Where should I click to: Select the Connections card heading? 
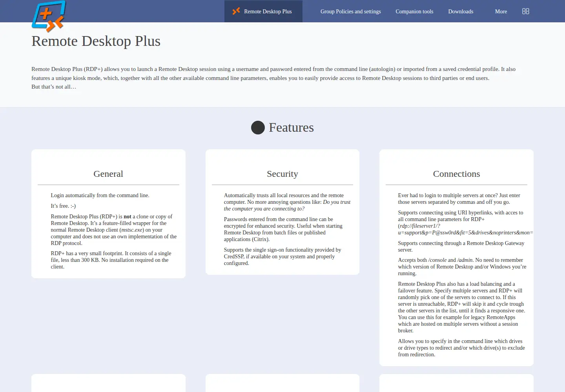[456, 174]
